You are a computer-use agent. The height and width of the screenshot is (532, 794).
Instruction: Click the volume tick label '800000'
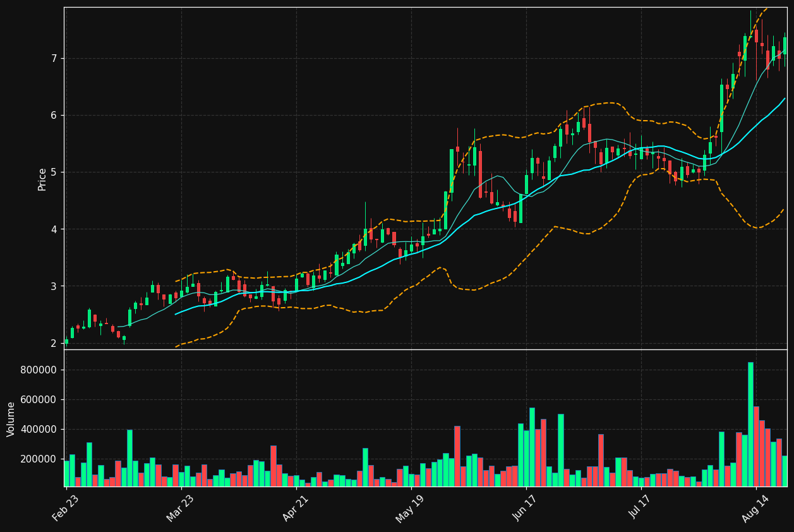pyautogui.click(x=39, y=370)
